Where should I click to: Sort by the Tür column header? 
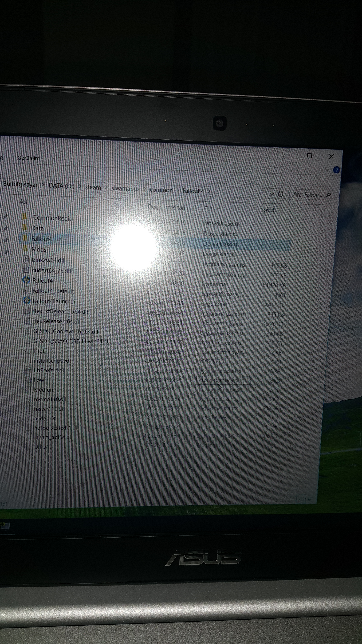(x=208, y=208)
